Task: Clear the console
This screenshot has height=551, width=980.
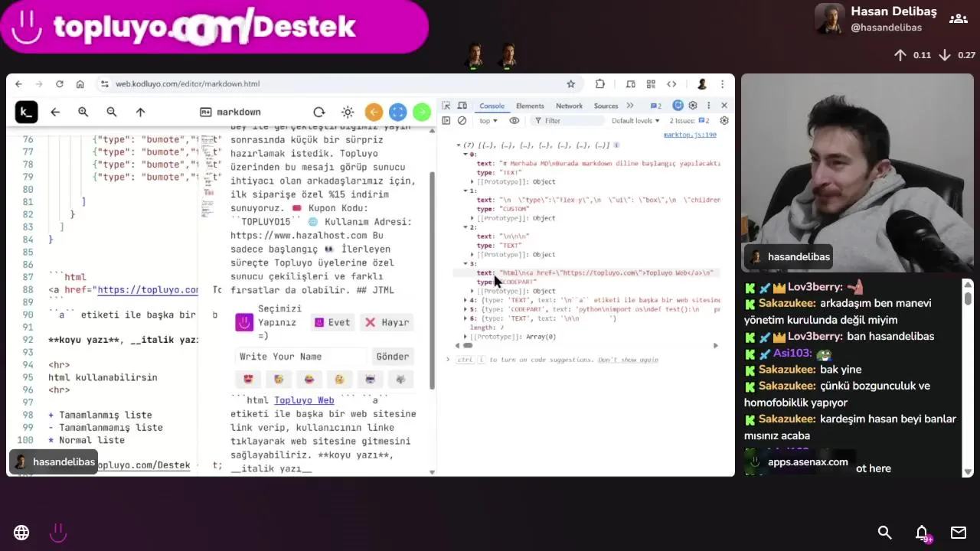Action: coord(462,121)
